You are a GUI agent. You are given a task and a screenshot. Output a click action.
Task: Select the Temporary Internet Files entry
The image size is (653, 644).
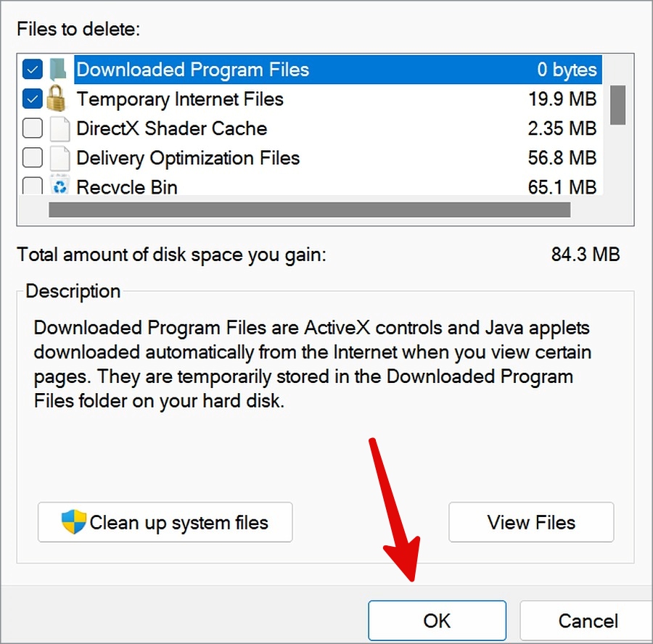point(338,99)
